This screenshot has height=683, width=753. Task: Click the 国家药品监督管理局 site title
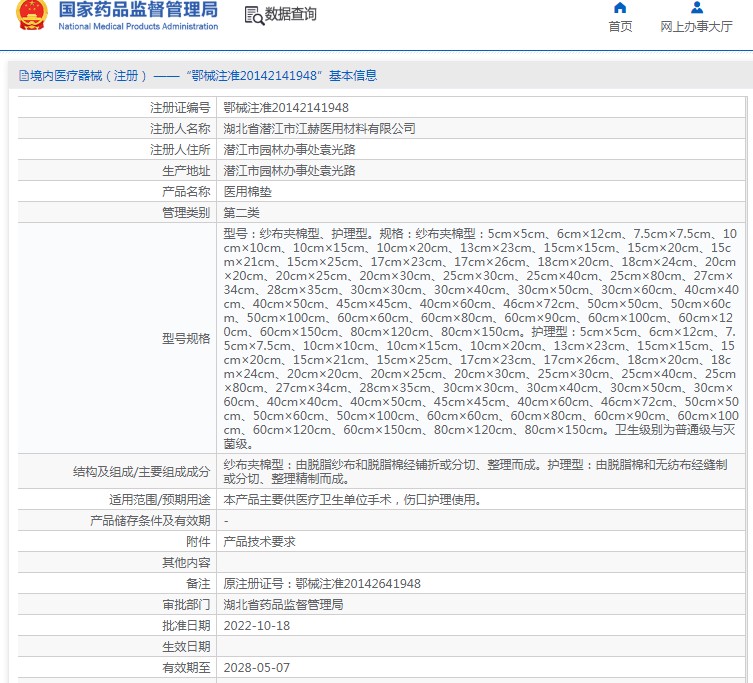click(138, 10)
